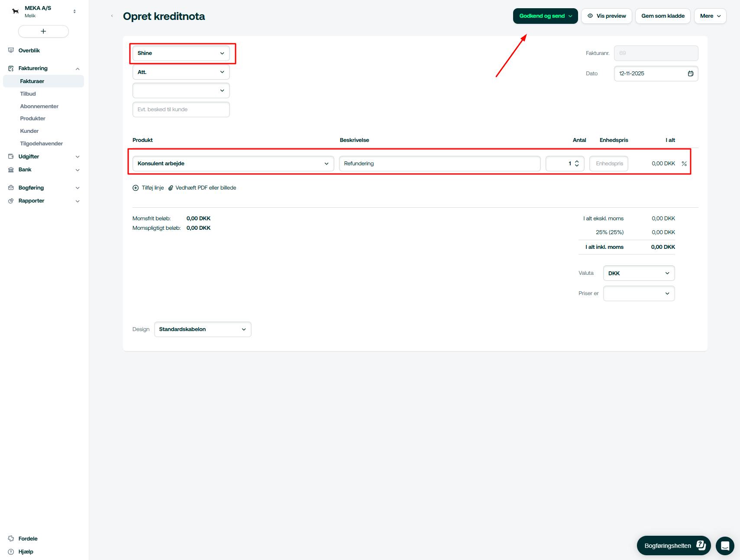Open the Bogføringshelten assistant
The image size is (740, 560).
click(673, 546)
